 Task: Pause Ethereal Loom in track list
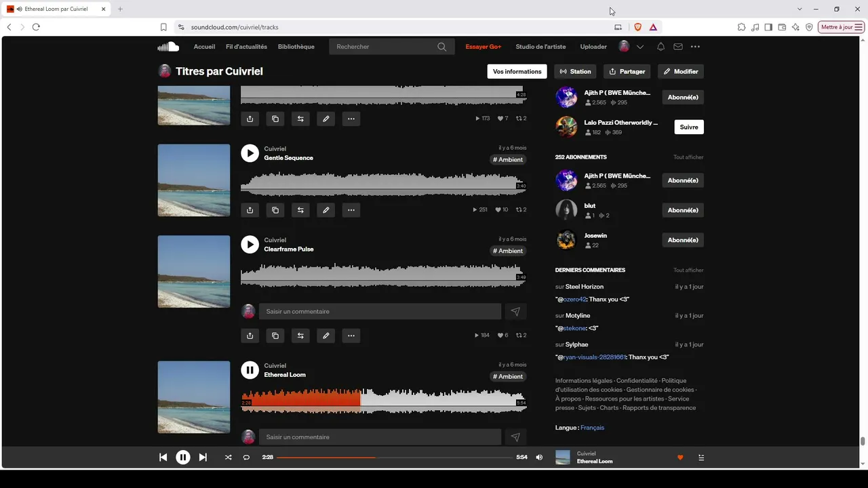[250, 370]
